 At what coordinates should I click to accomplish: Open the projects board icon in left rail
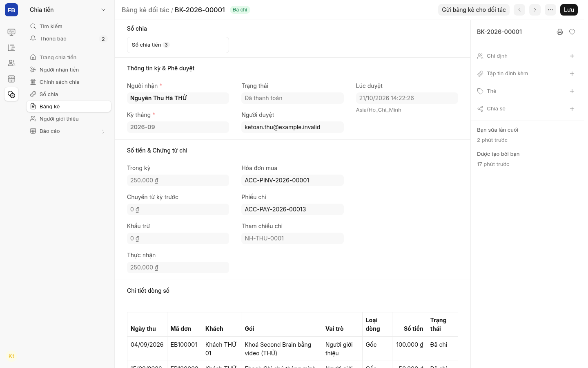click(x=11, y=48)
